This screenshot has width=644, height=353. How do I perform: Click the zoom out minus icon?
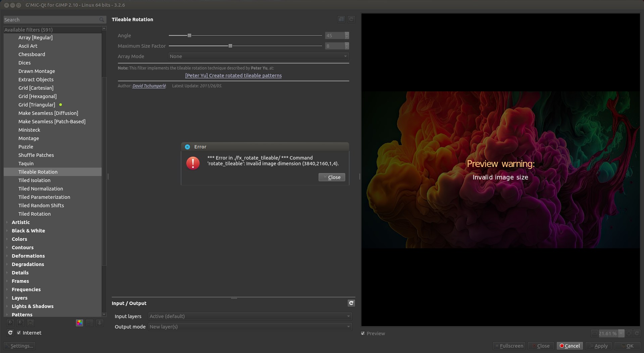(594, 333)
